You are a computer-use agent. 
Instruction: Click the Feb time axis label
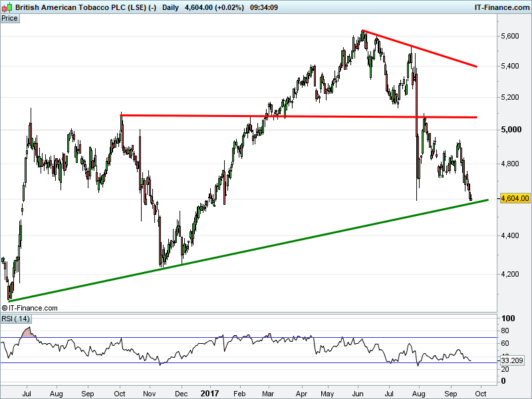point(239,394)
